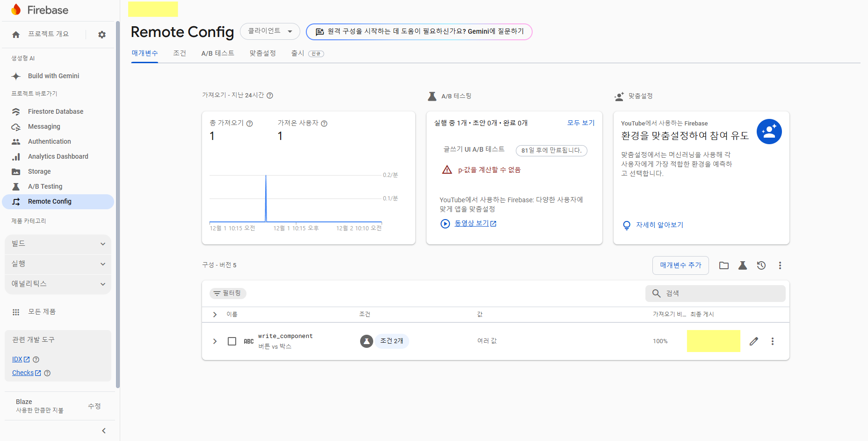
Task: Open the 클라이언트 dropdown
Action: point(270,31)
